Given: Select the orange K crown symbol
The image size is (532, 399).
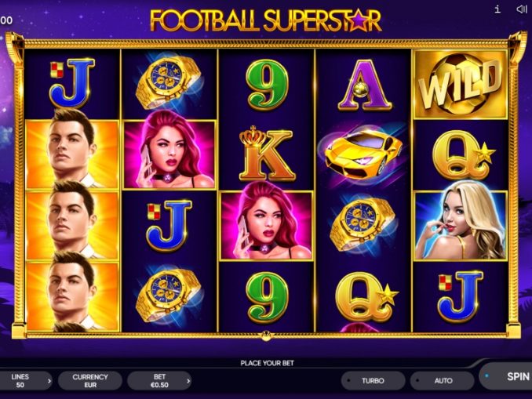Looking at the screenshot, I should pyautogui.click(x=266, y=154).
